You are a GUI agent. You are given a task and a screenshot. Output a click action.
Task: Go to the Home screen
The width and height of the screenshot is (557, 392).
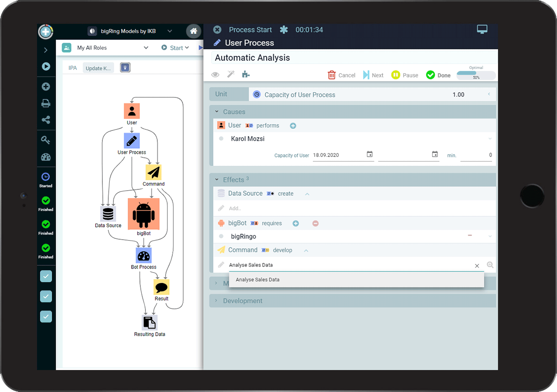pos(193,31)
